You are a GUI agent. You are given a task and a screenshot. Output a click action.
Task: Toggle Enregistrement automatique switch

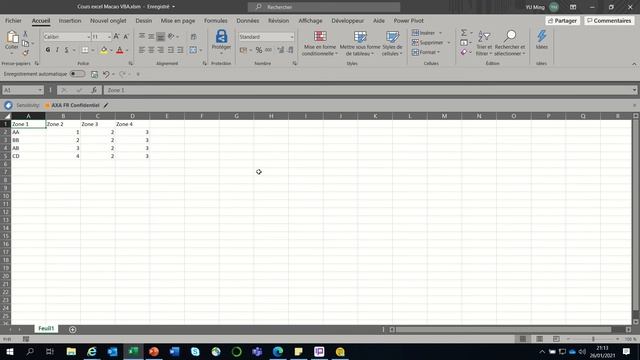77,74
